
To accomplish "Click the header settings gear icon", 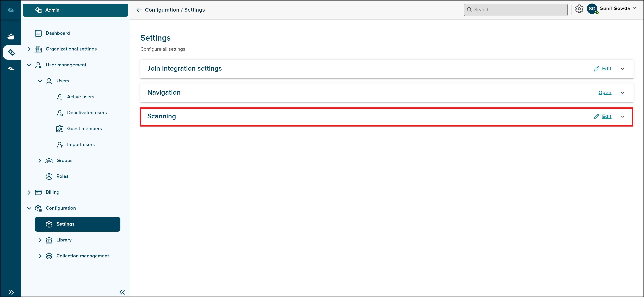I will click(579, 9).
